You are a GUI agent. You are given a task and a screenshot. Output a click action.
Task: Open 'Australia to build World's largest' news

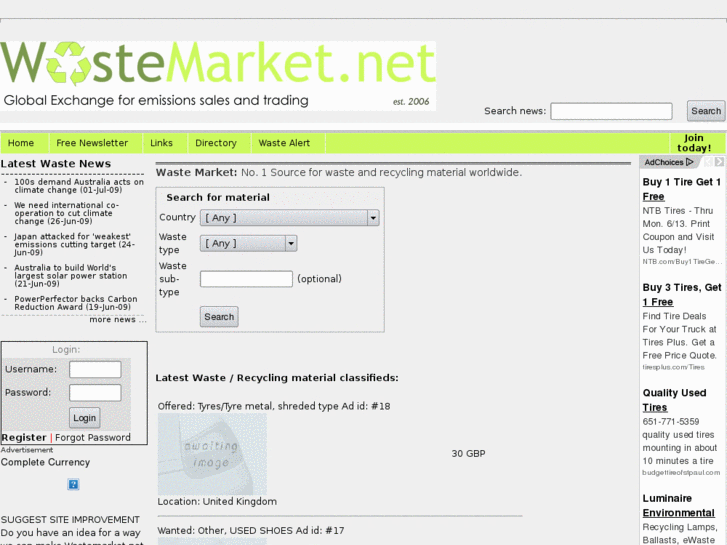(70, 276)
